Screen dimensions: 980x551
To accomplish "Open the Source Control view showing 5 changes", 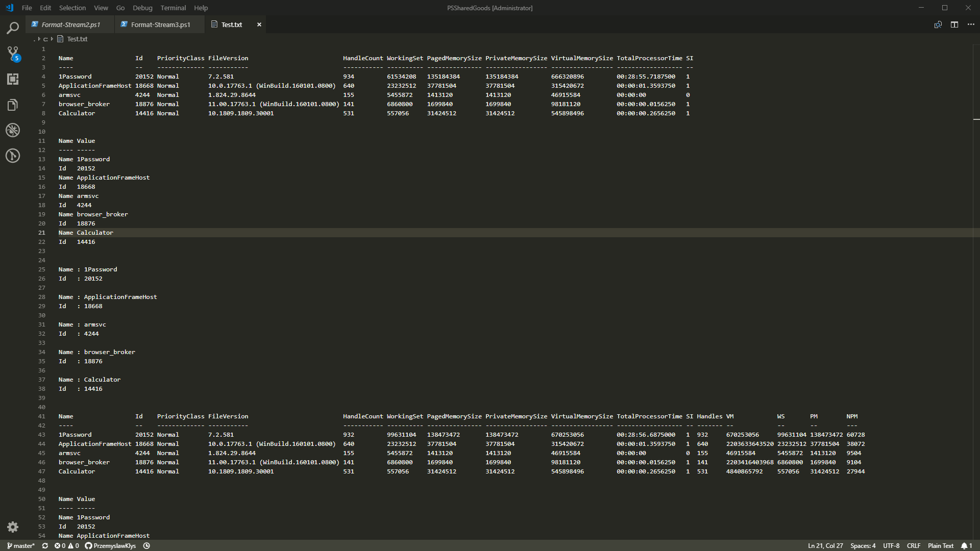I will coord(12,54).
